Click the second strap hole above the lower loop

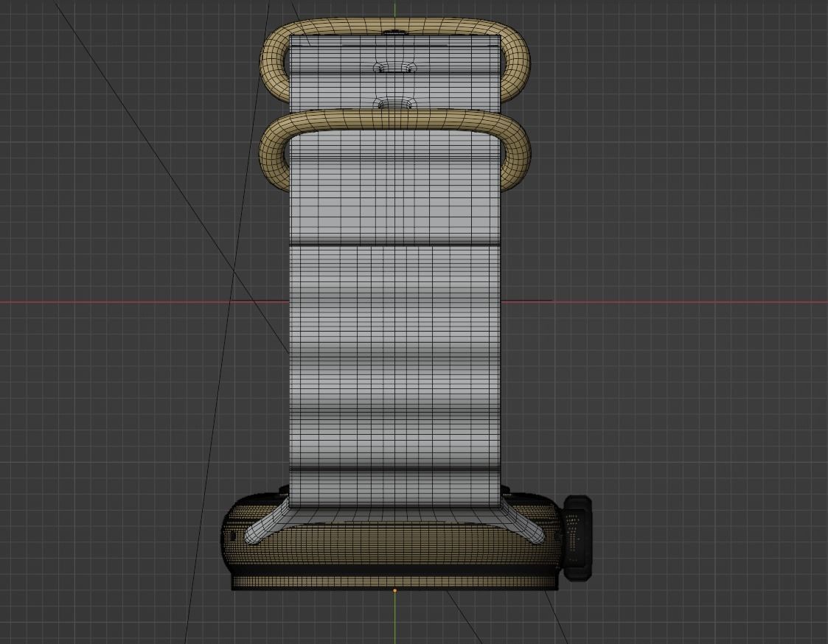click(x=395, y=103)
